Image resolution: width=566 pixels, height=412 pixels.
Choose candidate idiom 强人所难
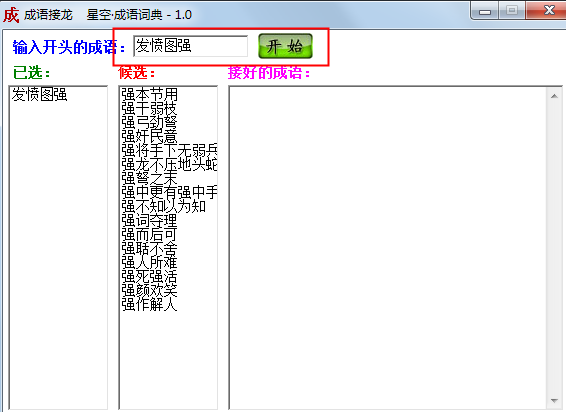(149, 263)
